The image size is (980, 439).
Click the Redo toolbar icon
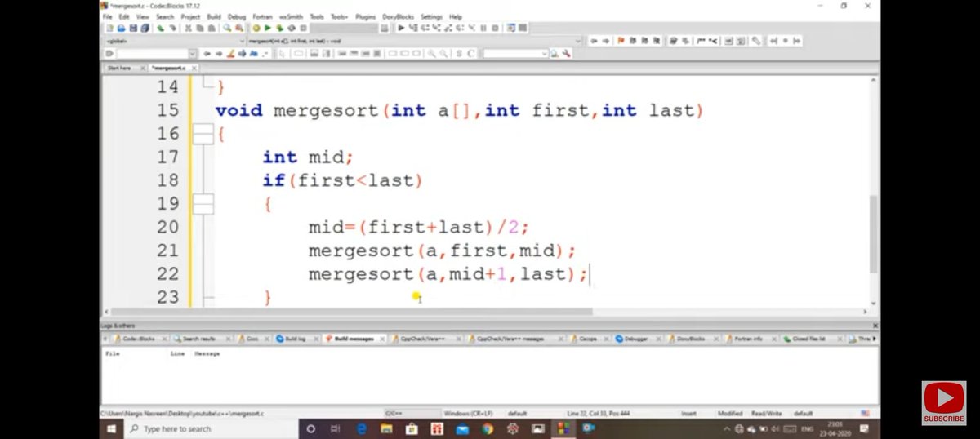pyautogui.click(x=173, y=28)
